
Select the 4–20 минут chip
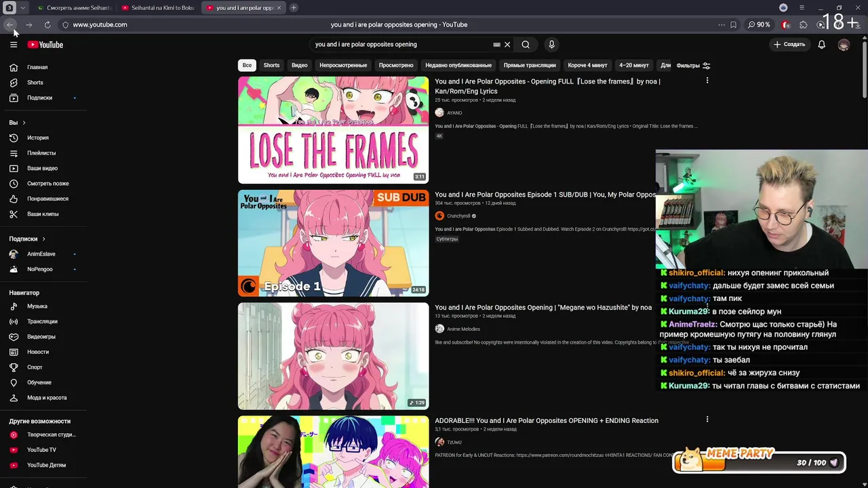634,66
